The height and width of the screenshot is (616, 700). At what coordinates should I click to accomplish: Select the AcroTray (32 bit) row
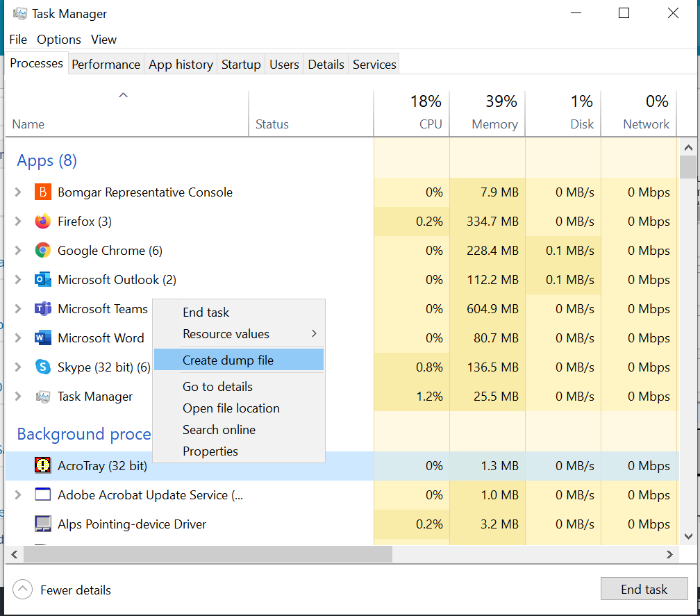[x=342, y=466]
